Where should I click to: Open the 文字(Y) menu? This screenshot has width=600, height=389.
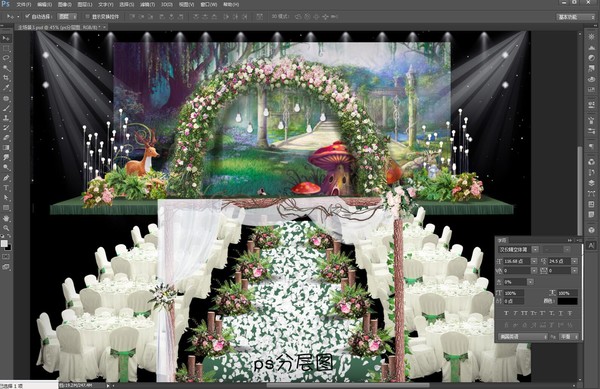pos(106,5)
